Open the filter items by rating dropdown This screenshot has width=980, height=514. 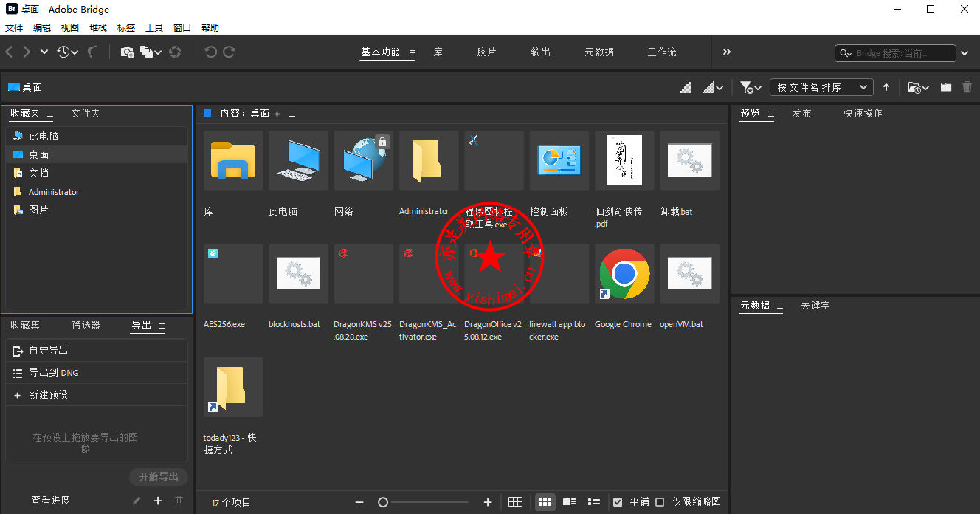(x=750, y=87)
